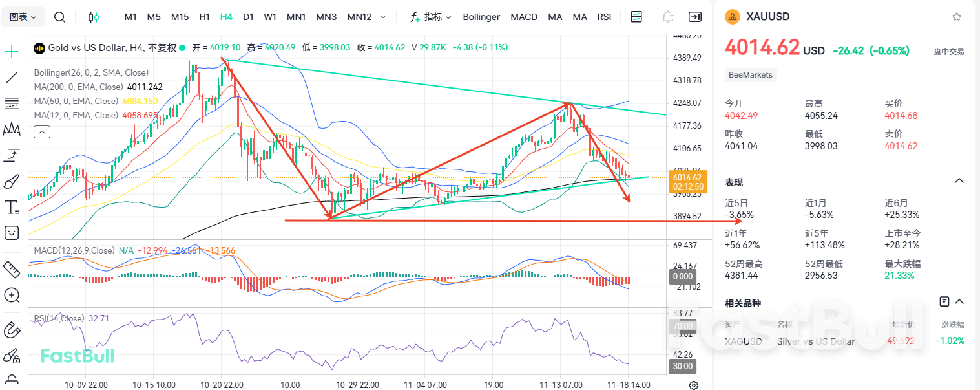Switch to the H1 timeframe
Viewport: 980px width, 390px height.
(204, 17)
